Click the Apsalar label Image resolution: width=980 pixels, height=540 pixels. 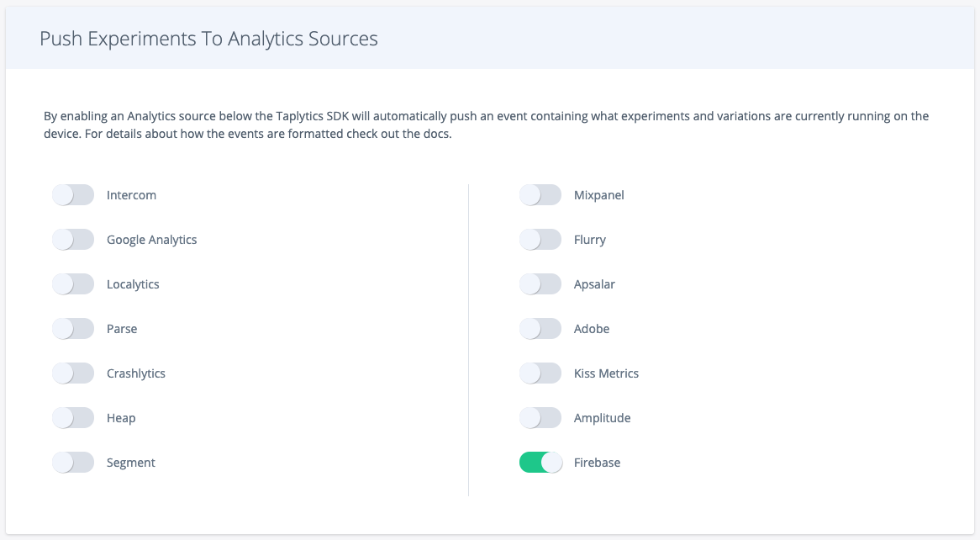(x=594, y=284)
